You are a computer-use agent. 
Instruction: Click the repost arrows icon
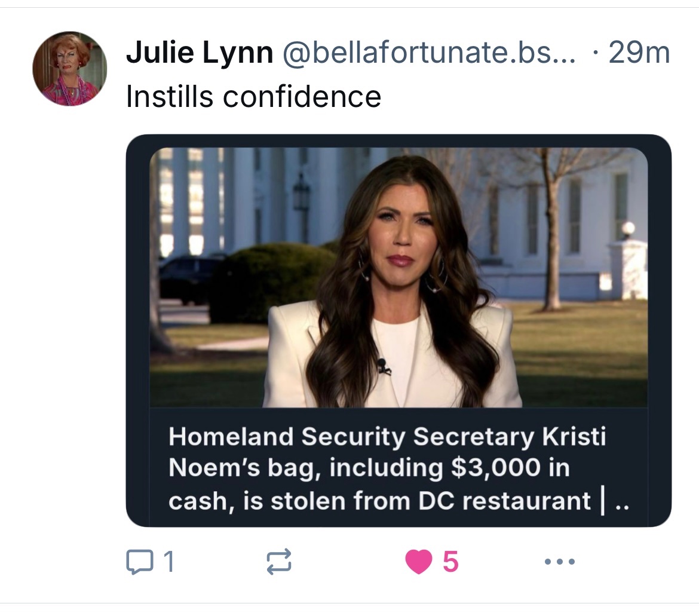pyautogui.click(x=279, y=562)
